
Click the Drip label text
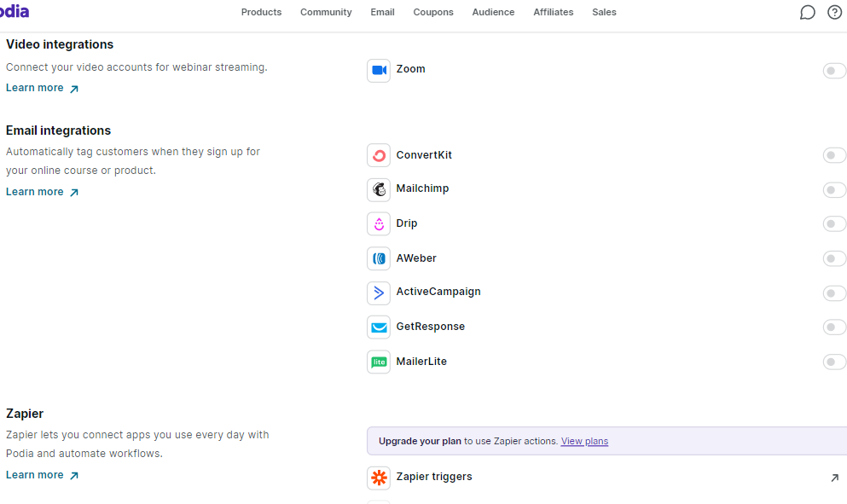407,223
